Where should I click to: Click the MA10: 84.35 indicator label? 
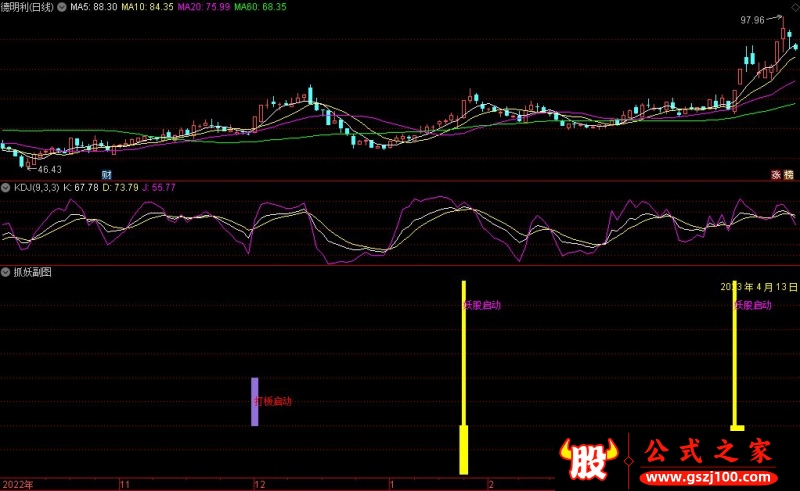pyautogui.click(x=147, y=7)
